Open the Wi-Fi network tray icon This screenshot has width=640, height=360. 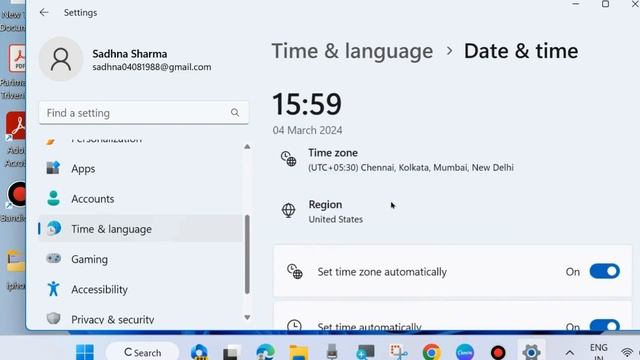click(627, 352)
